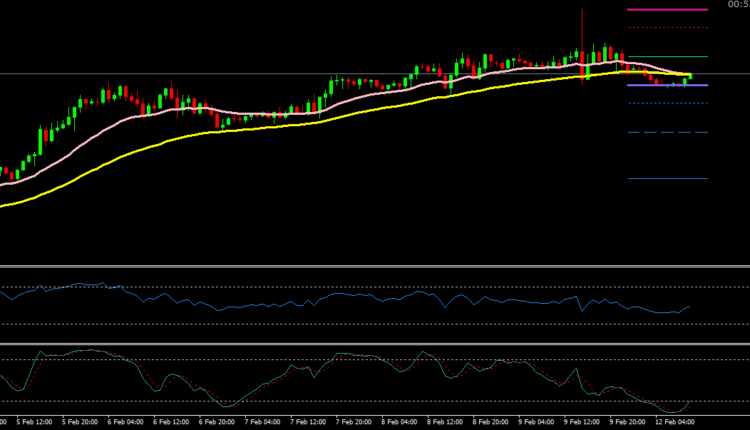750x430 pixels.
Task: Click the 6 Feb 04:00 time label
Action: [x=125, y=422]
